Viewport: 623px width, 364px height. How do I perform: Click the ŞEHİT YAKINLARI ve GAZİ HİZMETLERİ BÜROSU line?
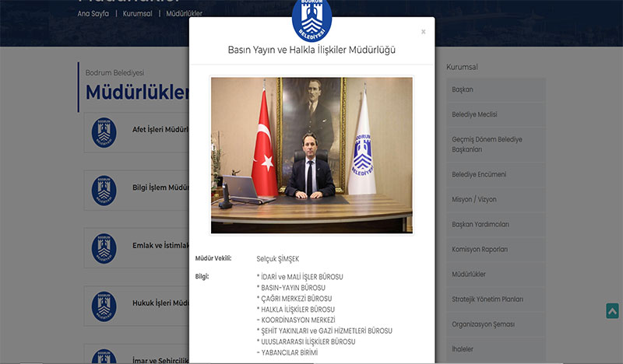pos(324,331)
